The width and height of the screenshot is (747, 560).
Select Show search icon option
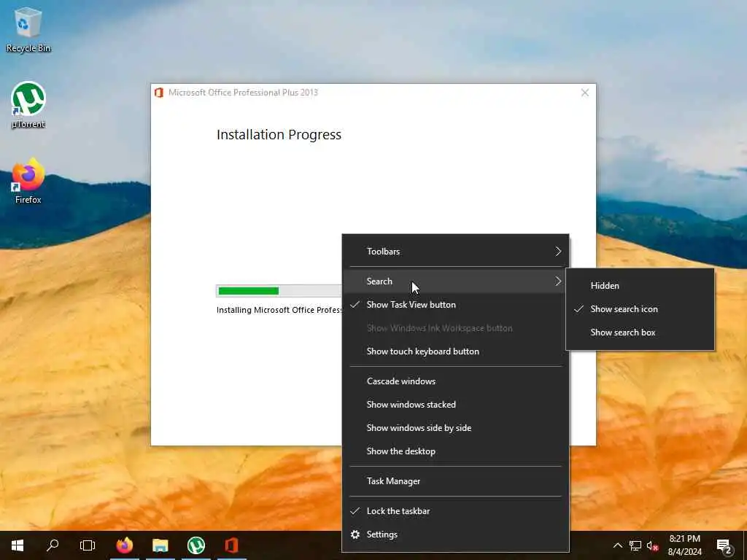pyautogui.click(x=640, y=309)
